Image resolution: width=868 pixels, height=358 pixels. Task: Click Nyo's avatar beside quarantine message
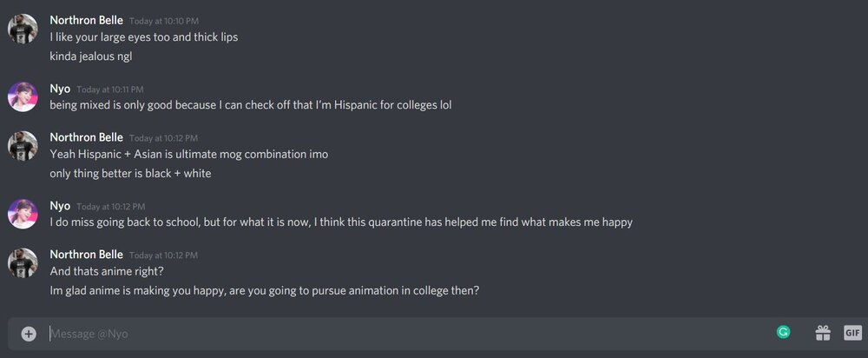[x=23, y=214]
